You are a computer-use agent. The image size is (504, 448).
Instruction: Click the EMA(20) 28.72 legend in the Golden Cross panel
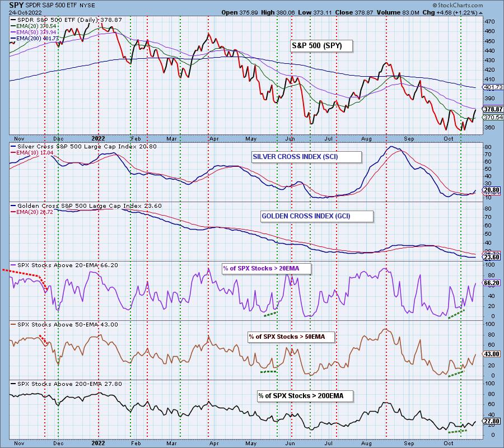[x=32, y=212]
